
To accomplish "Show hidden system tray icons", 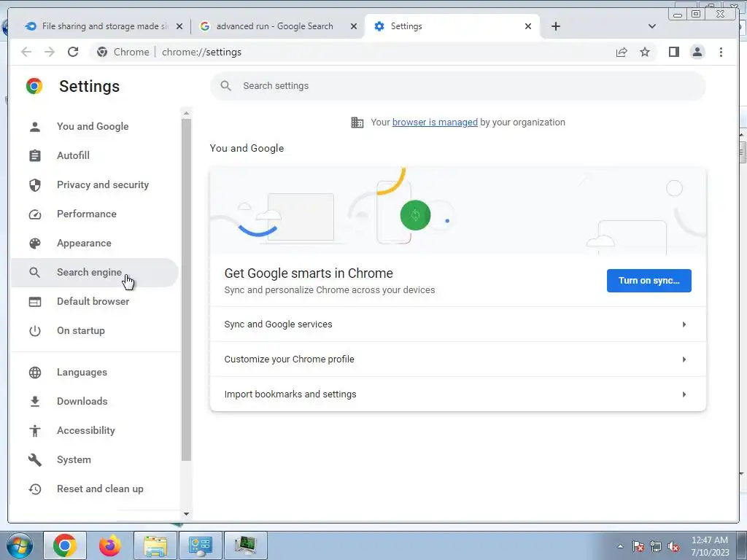I will click(x=620, y=546).
